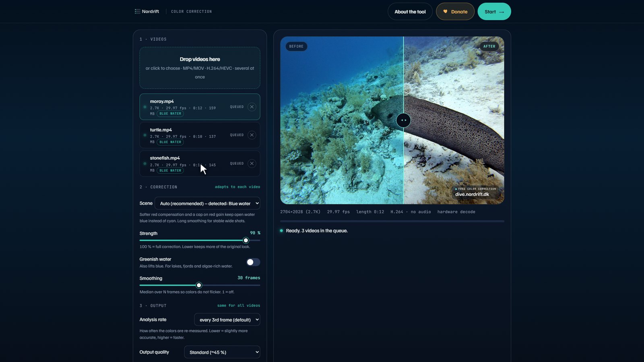Click the COLOR CORRECTION header label
Viewport: 644px width, 362px height.
pos(191,12)
